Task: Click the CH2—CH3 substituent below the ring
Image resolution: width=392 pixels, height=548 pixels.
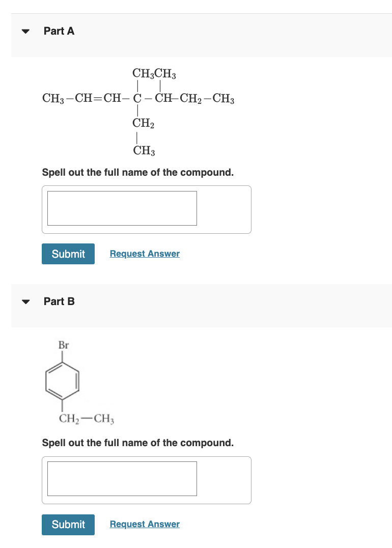Action: 86,419
